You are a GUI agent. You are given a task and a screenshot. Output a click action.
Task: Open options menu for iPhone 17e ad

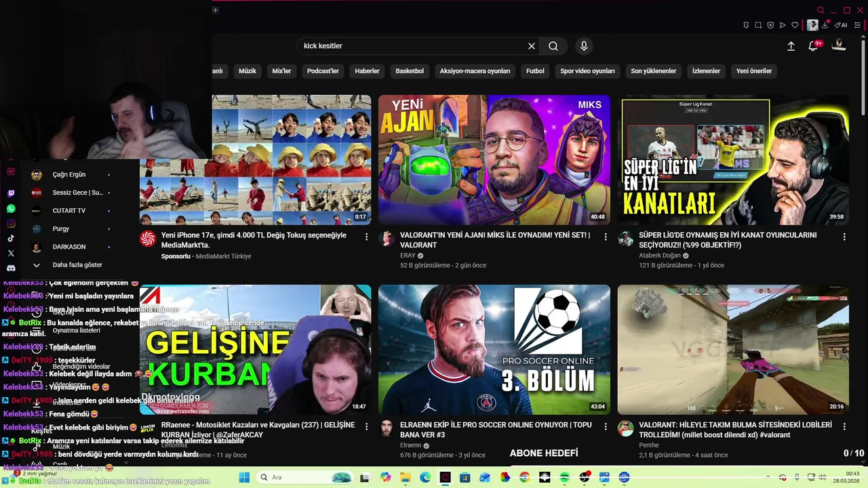click(x=366, y=237)
